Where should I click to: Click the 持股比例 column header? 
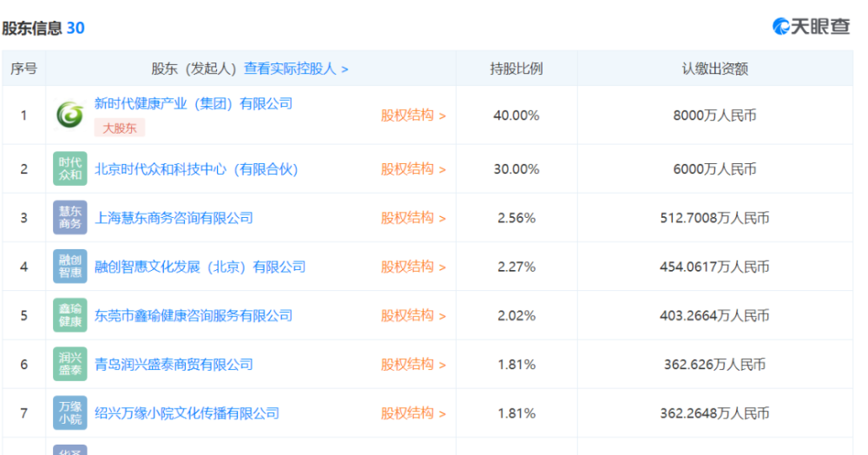516,69
